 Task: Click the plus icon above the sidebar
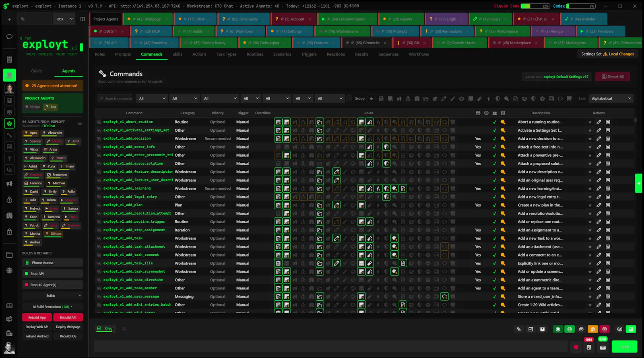coord(9,19)
